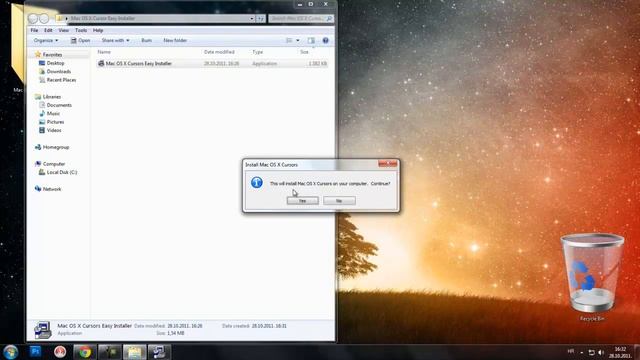Click the info icon in install dialog

pyautogui.click(x=257, y=182)
